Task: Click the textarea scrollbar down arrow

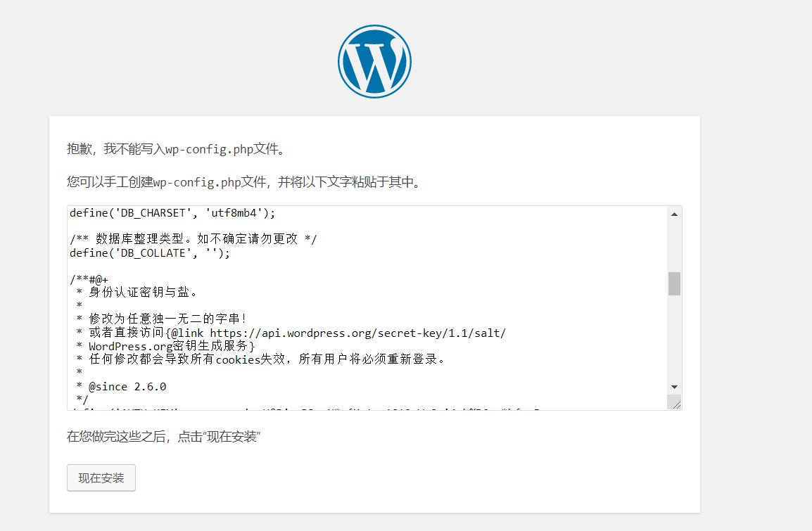Action: coord(674,387)
